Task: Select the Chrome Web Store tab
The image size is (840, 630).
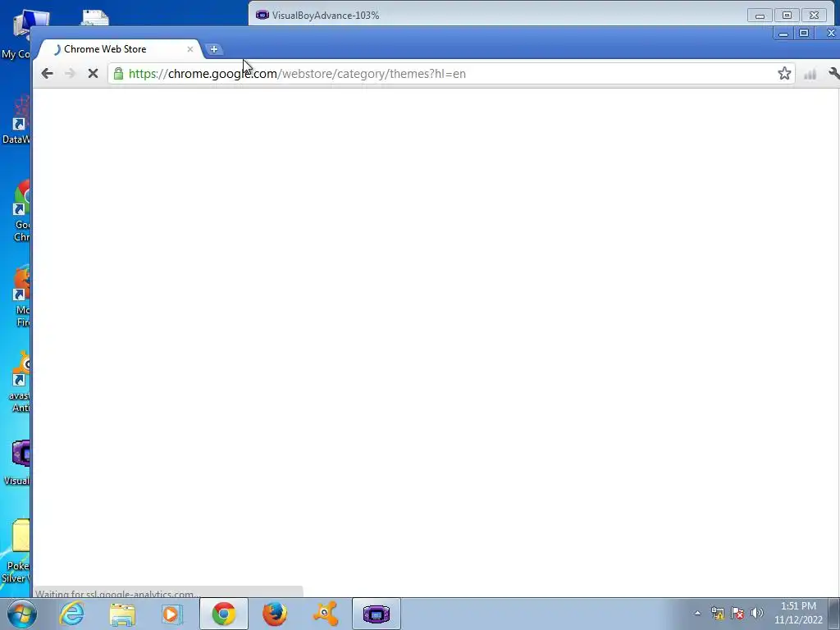Action: pyautogui.click(x=119, y=49)
